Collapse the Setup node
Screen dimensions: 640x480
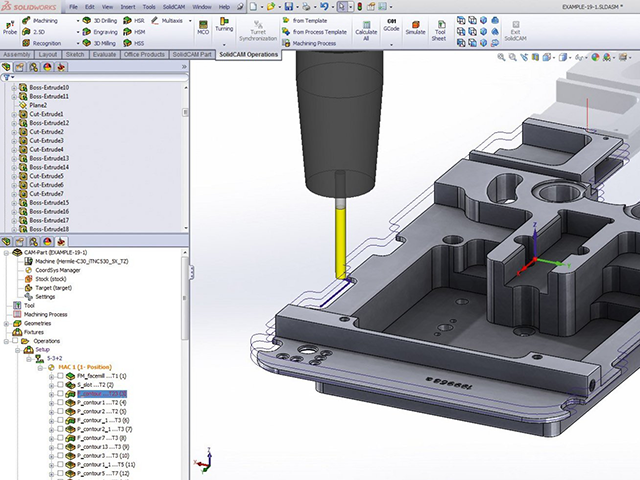coord(18,350)
